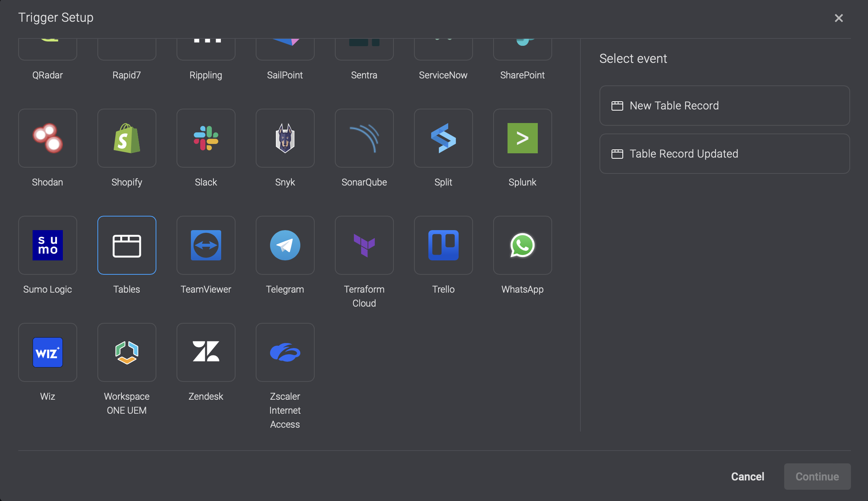868x501 pixels.
Task: Pick the Rapid7 tile
Action: pos(127,49)
